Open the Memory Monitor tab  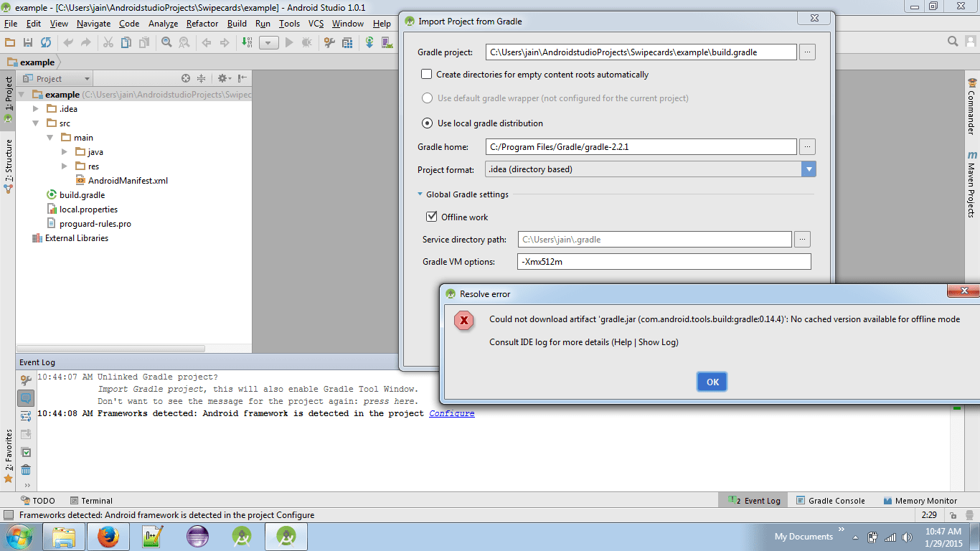tap(920, 501)
